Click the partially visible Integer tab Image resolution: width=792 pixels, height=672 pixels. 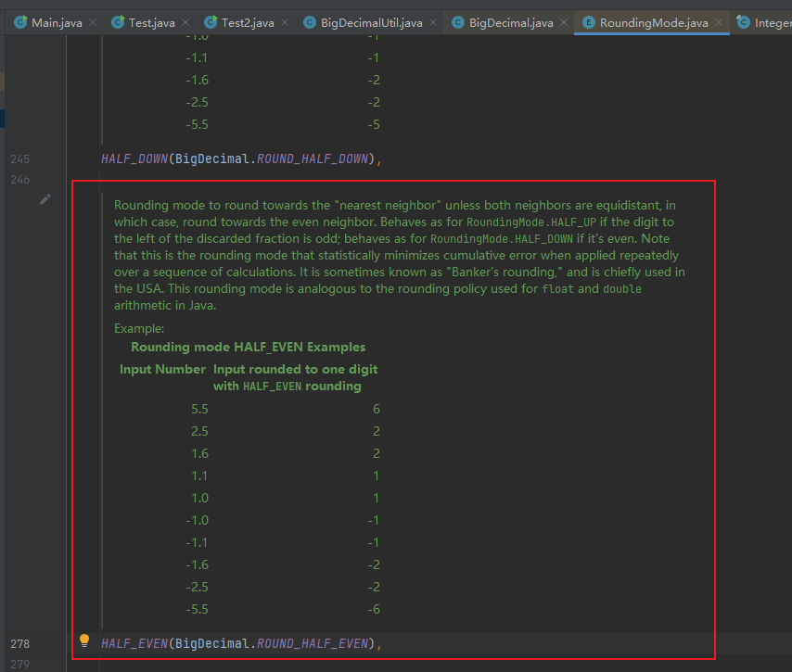click(x=770, y=22)
